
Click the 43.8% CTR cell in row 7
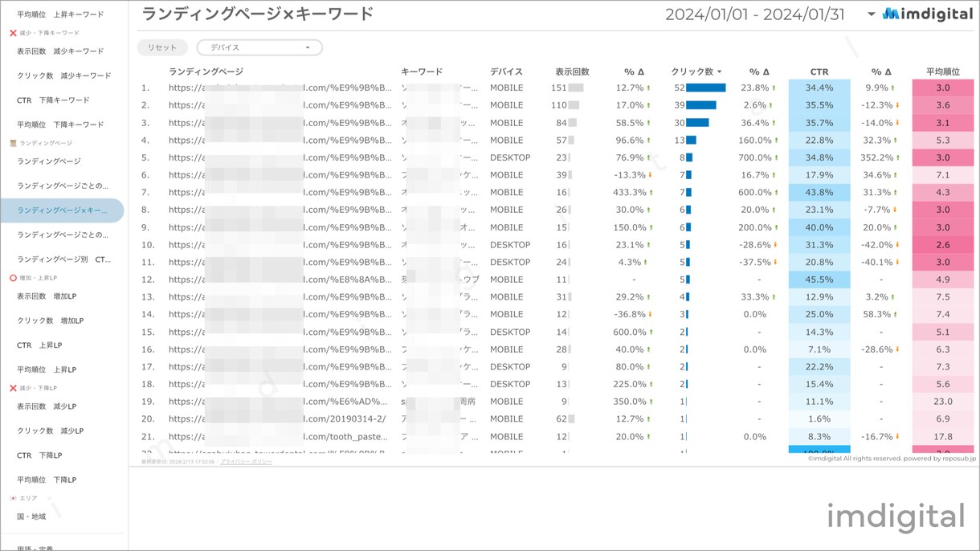[x=819, y=192]
